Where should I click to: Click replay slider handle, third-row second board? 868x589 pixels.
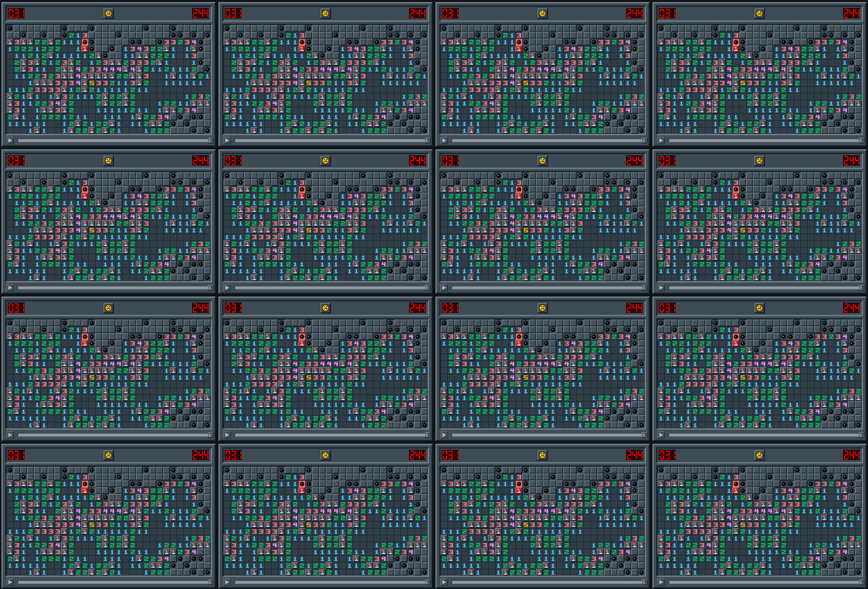point(427,435)
